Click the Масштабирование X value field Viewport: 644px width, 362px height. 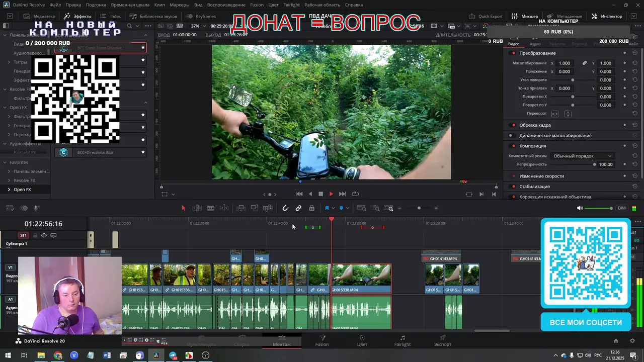(x=565, y=63)
